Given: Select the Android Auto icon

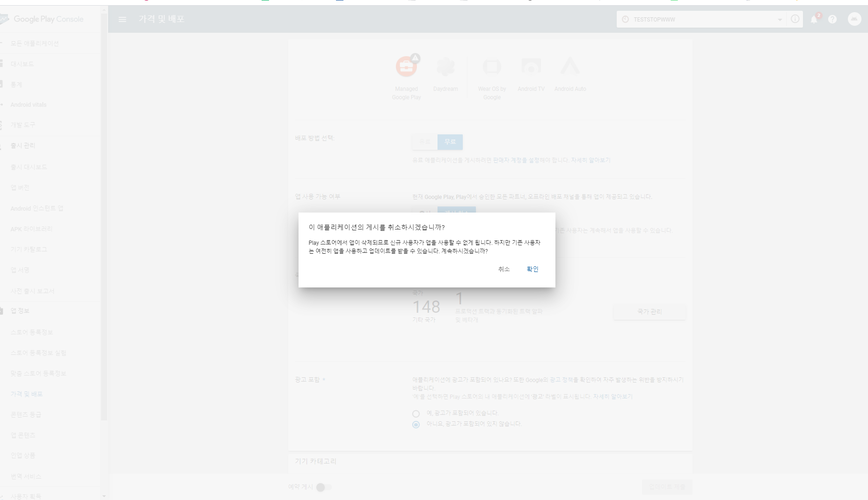Looking at the screenshot, I should click(x=570, y=66).
